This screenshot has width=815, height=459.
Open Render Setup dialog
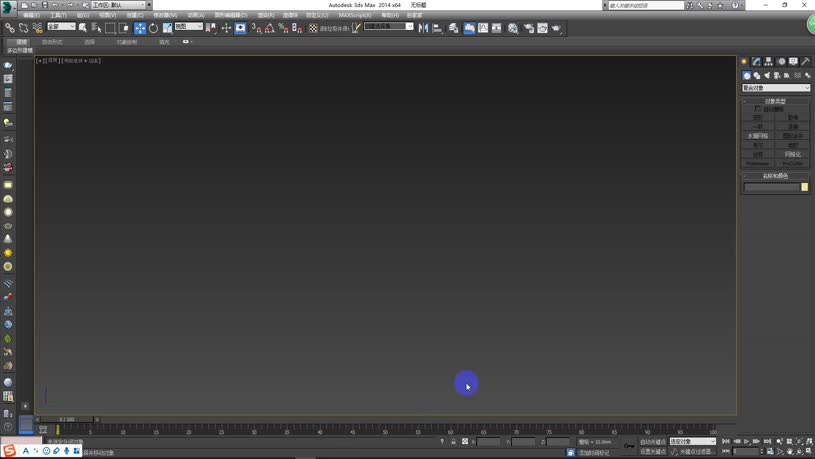coord(529,28)
